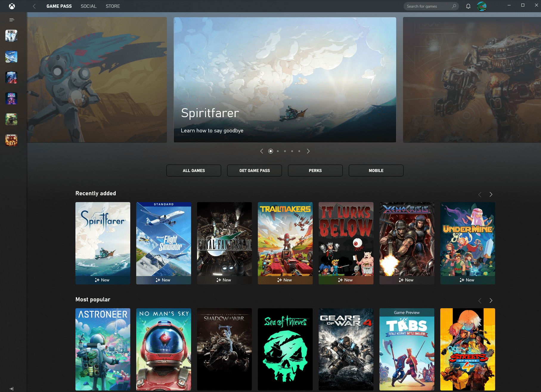Click the Xbox logo icon

pos(12,6)
